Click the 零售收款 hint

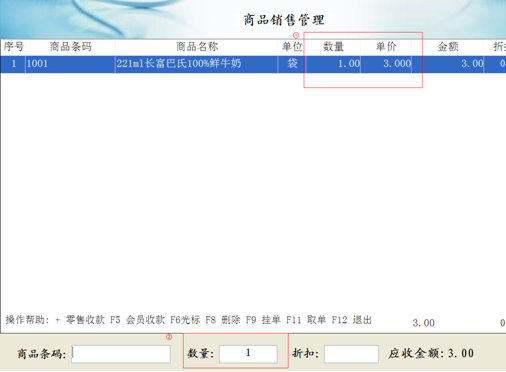(x=85, y=320)
